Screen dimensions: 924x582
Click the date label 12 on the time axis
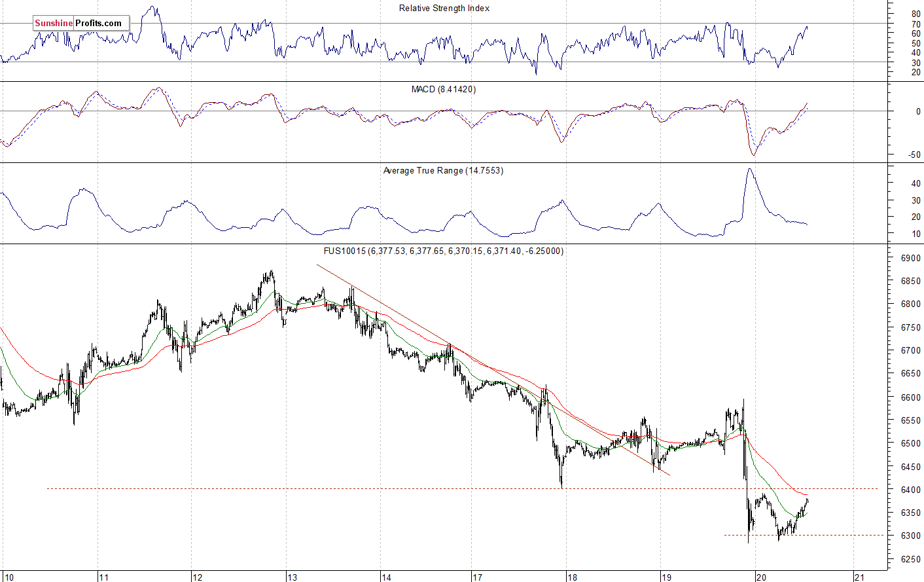197,577
